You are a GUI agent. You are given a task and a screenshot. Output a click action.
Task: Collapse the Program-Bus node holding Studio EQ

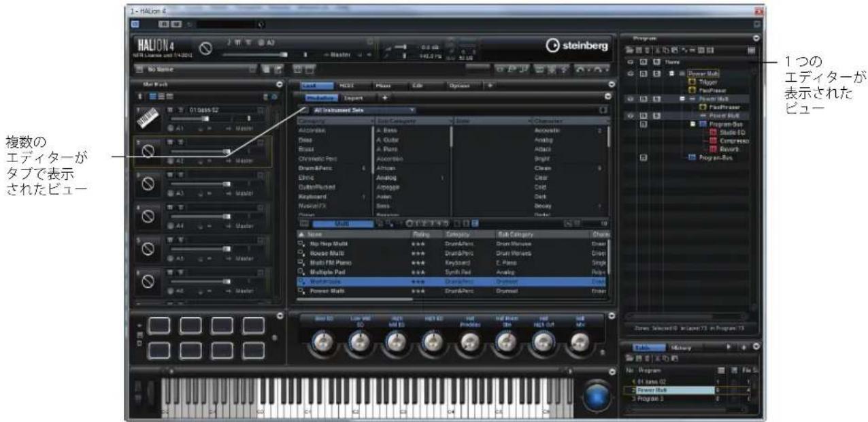click(x=692, y=123)
